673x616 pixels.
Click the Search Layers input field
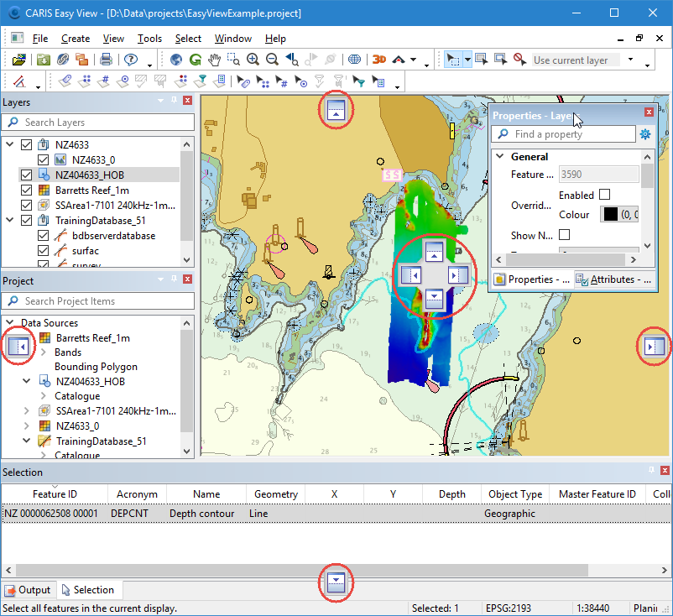(99, 123)
